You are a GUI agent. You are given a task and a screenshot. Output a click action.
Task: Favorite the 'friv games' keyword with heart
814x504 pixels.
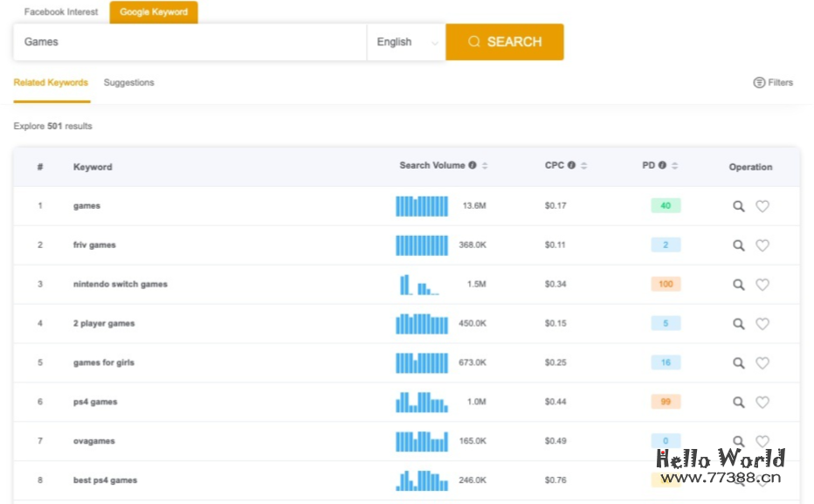[x=762, y=245]
